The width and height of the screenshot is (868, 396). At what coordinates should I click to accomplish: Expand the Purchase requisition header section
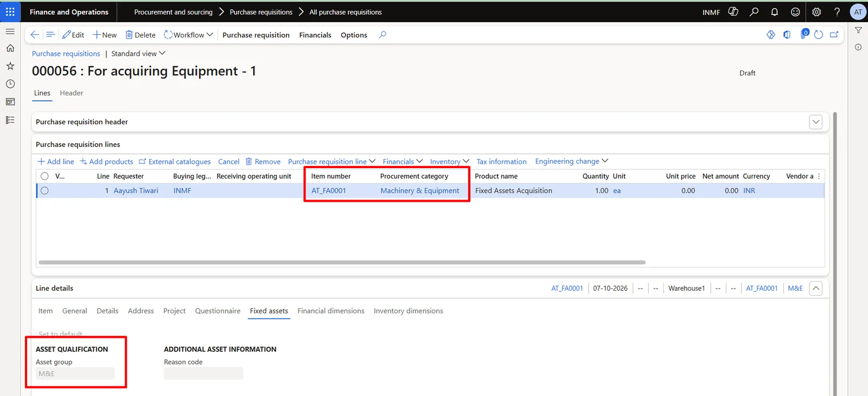(816, 122)
